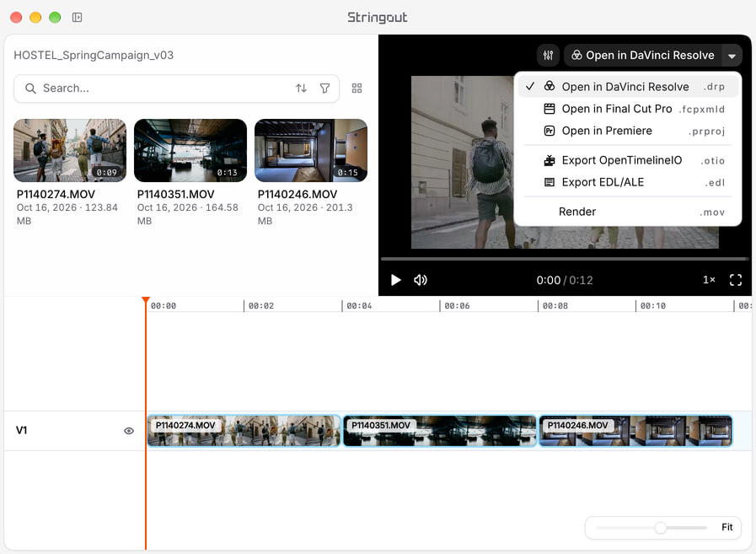Change the 1× playback speed
This screenshot has height=554, width=756.
709,280
